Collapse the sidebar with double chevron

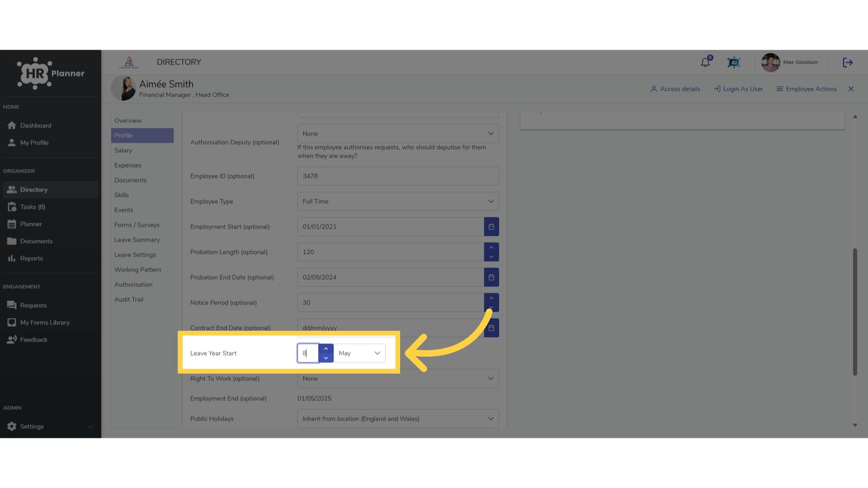pos(90,427)
